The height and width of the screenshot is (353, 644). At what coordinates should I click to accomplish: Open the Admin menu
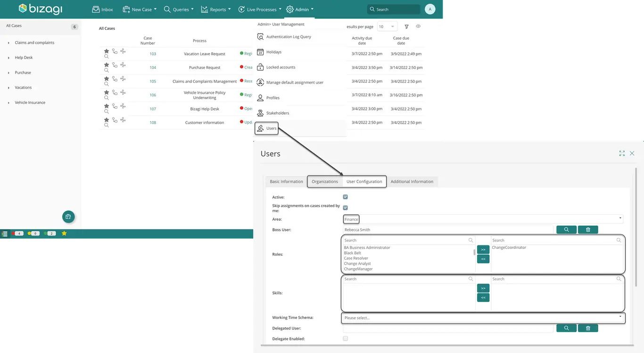[x=300, y=9]
